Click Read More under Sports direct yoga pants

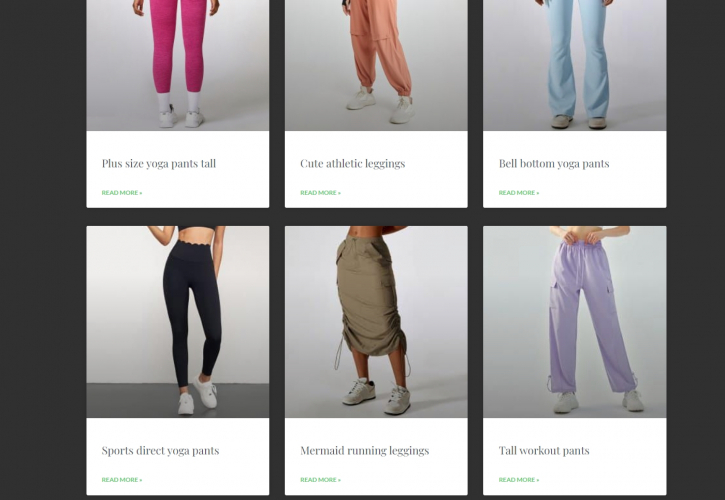click(x=122, y=480)
